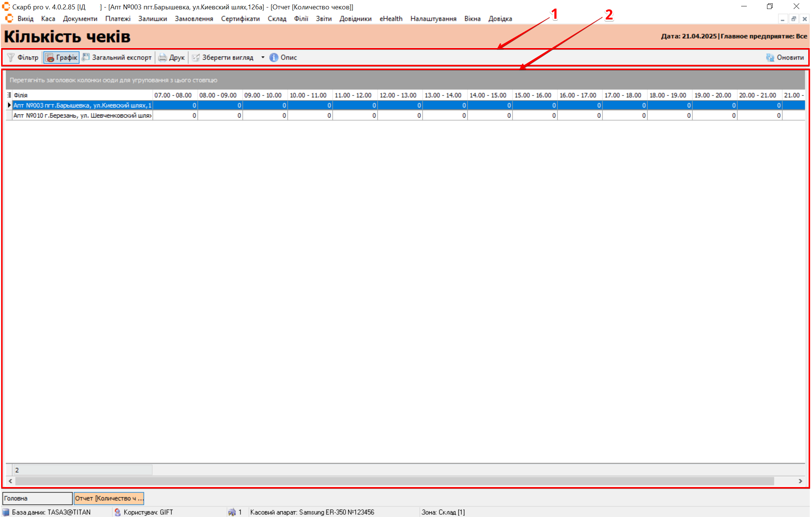Click the horizontal scrollbar right arrow
Image resolution: width=812 pixels, height=517 pixels.
pos(800,481)
